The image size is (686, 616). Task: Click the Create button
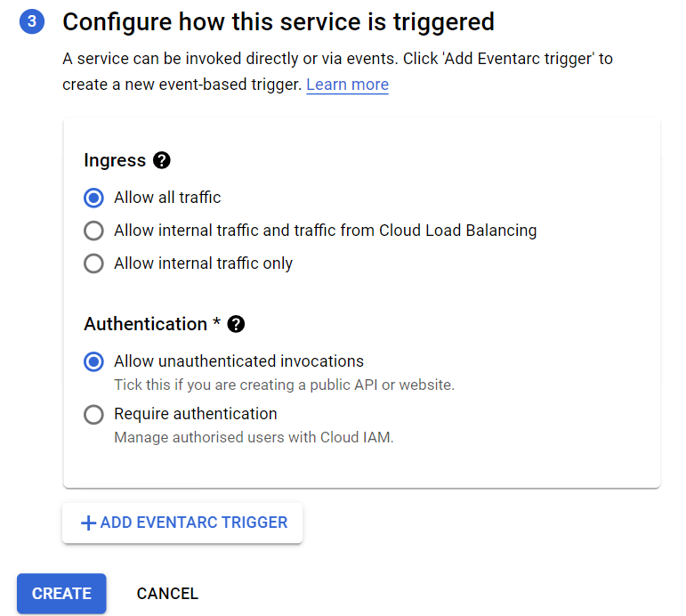click(x=61, y=594)
